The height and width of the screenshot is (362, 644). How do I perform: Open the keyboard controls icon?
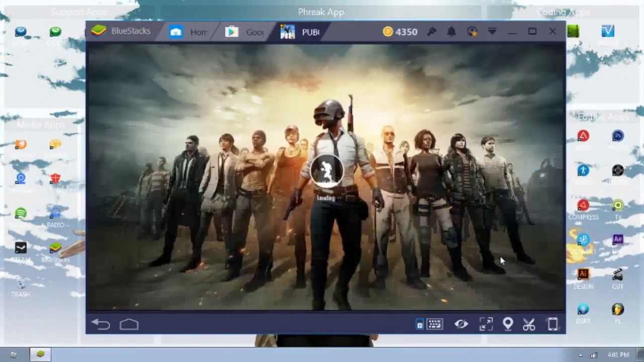[x=435, y=324]
